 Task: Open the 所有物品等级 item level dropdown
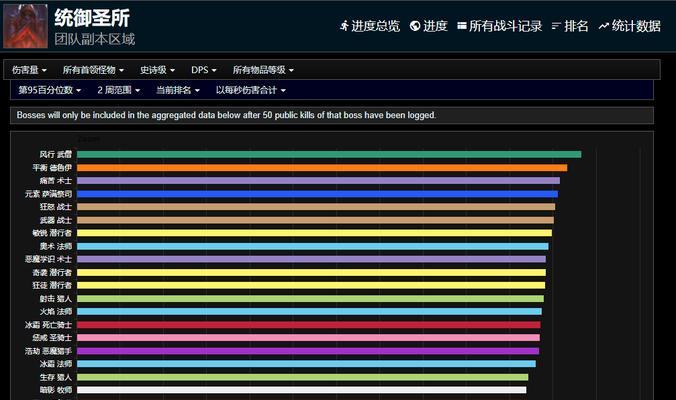[263, 70]
